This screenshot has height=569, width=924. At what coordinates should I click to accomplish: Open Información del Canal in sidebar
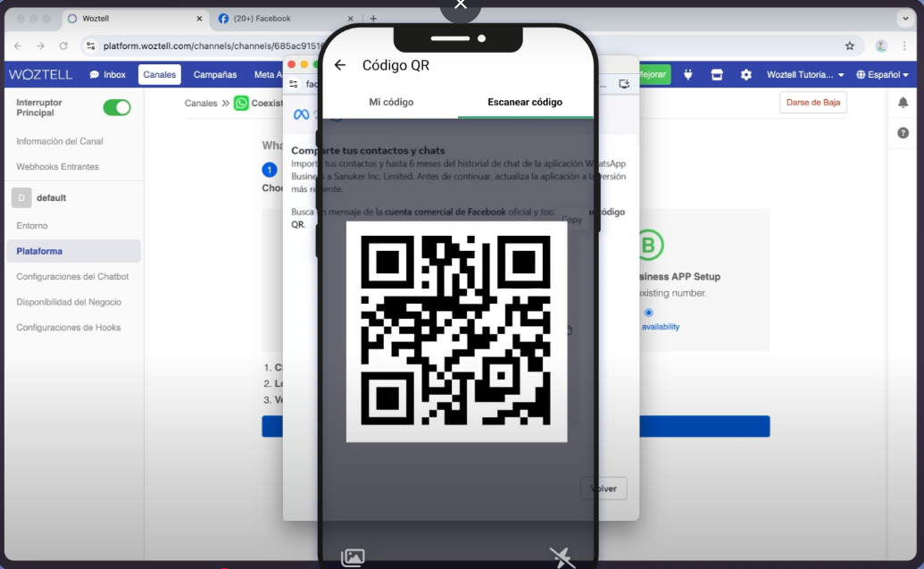pos(60,141)
